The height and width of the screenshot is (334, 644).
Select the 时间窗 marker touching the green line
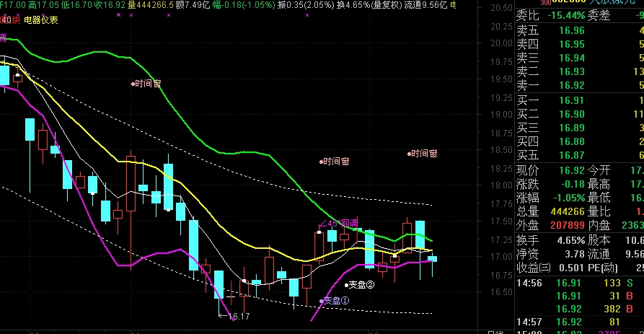tap(146, 84)
